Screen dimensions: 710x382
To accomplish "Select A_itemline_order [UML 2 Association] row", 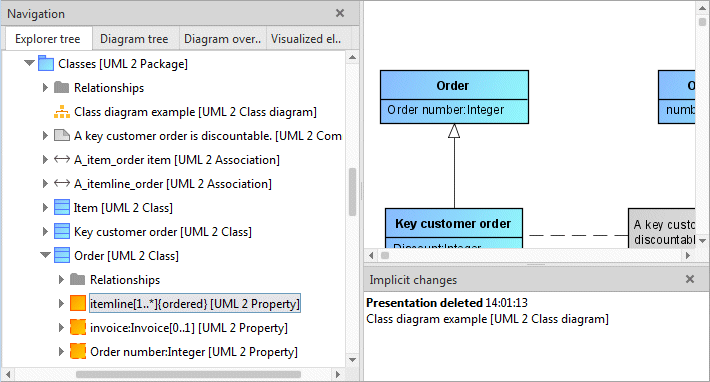I will [173, 184].
